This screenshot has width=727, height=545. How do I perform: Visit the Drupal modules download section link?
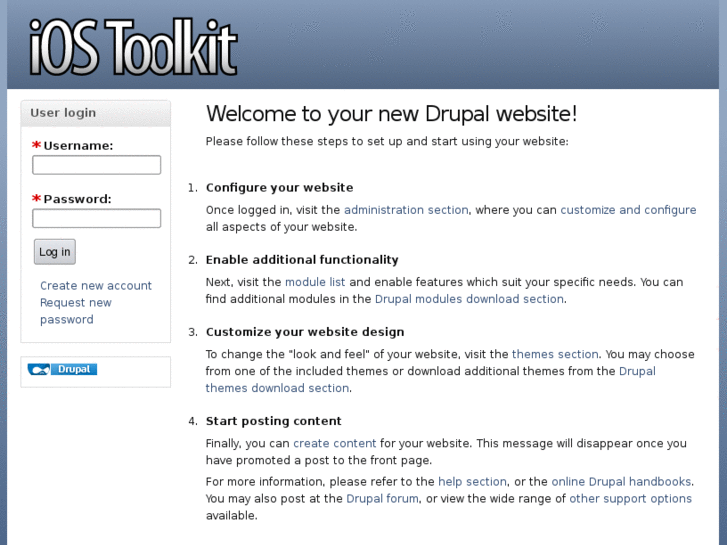(469, 299)
